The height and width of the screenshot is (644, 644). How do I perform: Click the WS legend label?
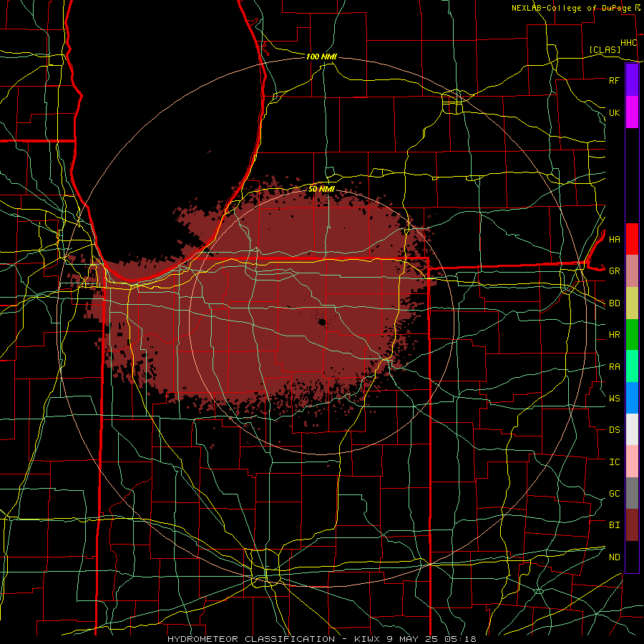coord(614,399)
